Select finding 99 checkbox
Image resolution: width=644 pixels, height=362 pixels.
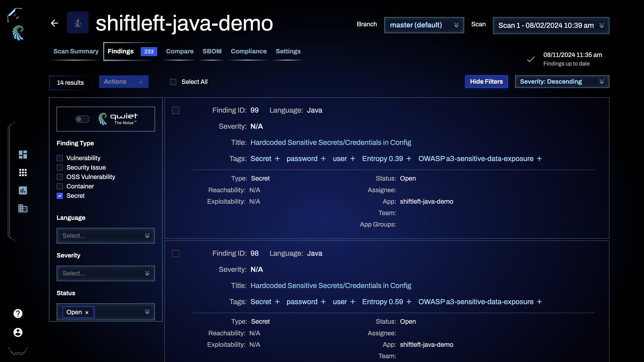[176, 110]
